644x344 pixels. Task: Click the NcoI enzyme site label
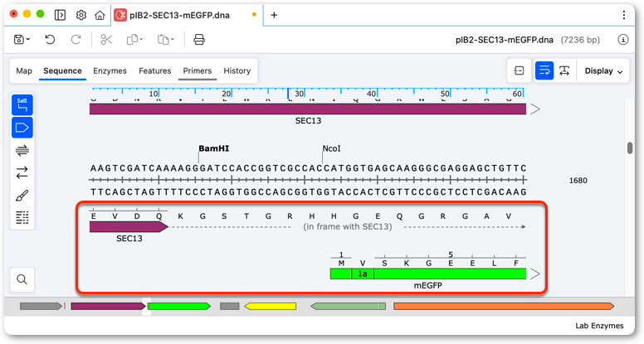click(x=331, y=148)
